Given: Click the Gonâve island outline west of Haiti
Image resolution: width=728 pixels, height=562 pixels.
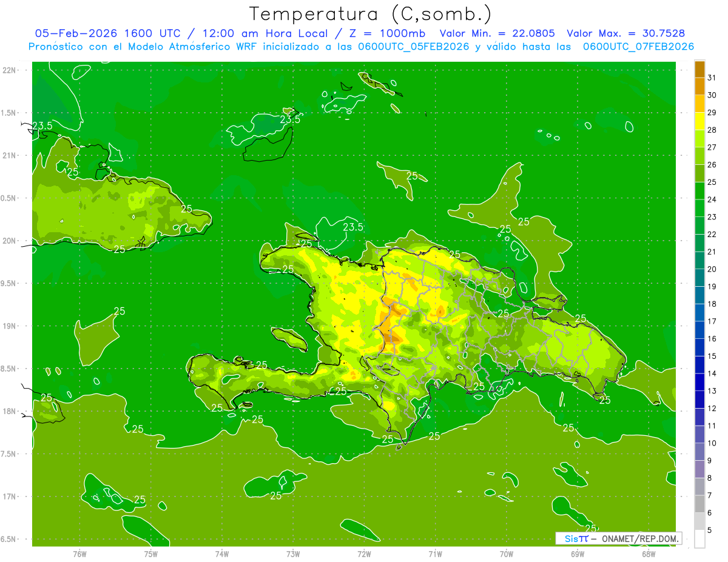Looking at the screenshot, I should pyautogui.click(x=289, y=340).
